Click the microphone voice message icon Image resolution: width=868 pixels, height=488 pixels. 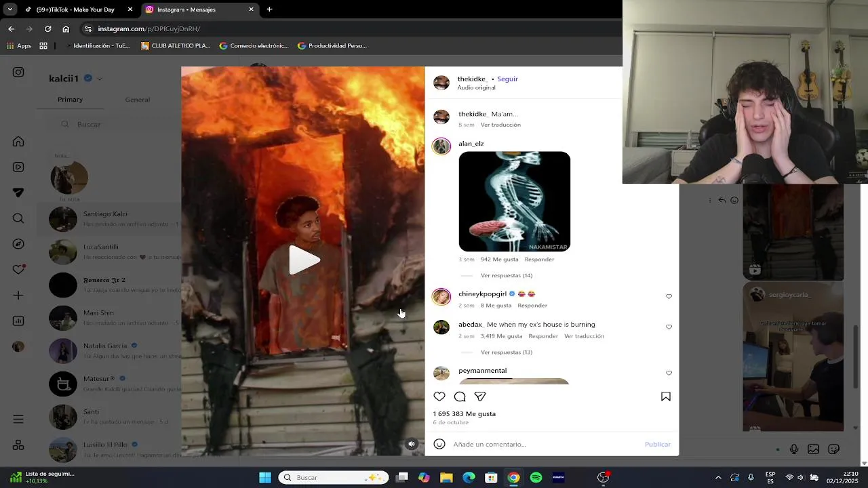[x=794, y=449]
